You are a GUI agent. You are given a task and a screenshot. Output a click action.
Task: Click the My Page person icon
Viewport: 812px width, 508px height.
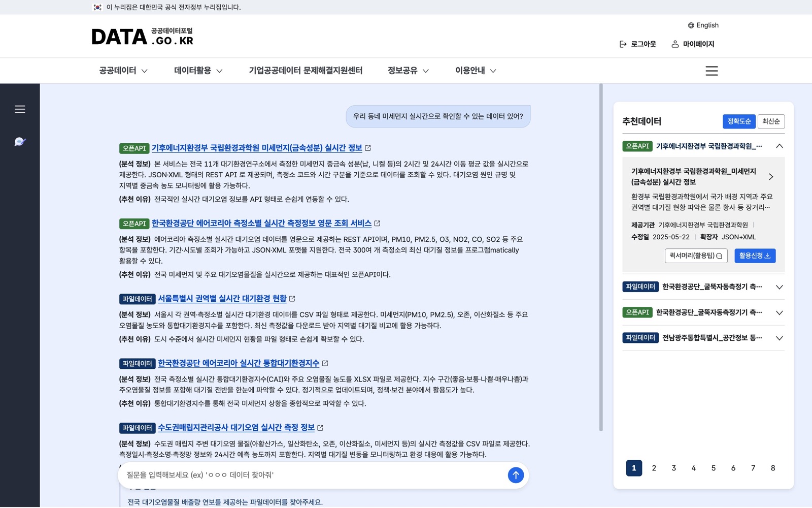[675, 44]
